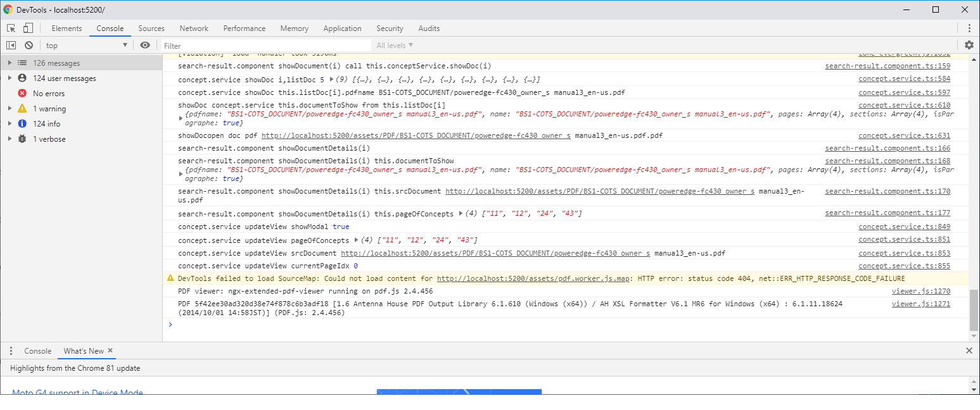Open source link concept.service.ts:631

pos(905,135)
